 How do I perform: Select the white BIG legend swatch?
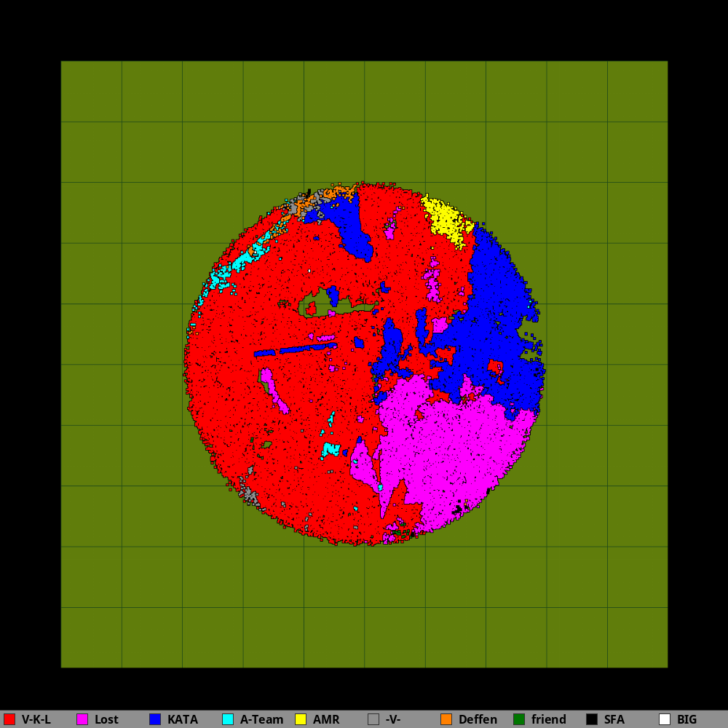665,719
